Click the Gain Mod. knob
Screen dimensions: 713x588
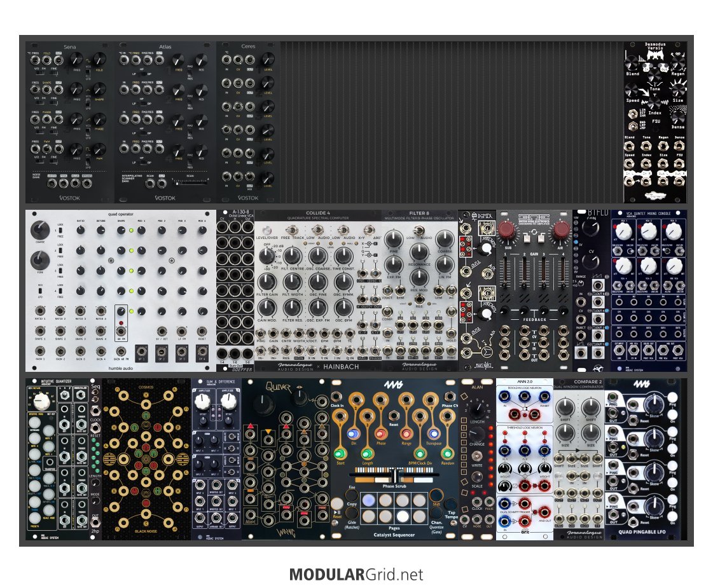coord(267,308)
